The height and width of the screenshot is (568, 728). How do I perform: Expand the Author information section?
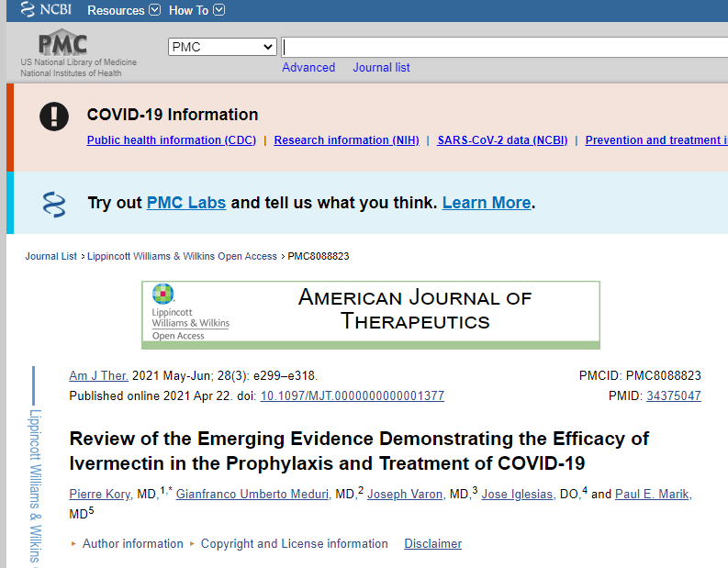132,544
